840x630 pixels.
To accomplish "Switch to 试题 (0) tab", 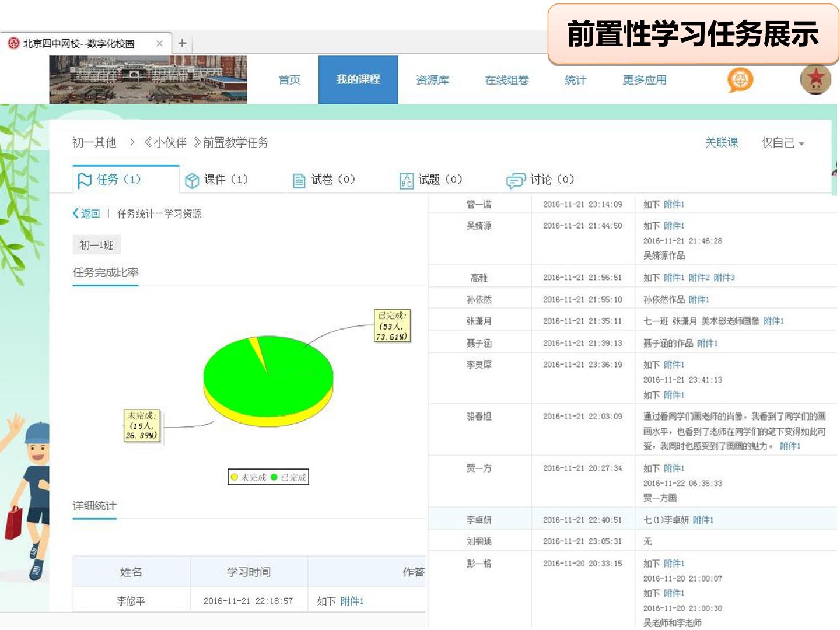I will click(x=431, y=180).
